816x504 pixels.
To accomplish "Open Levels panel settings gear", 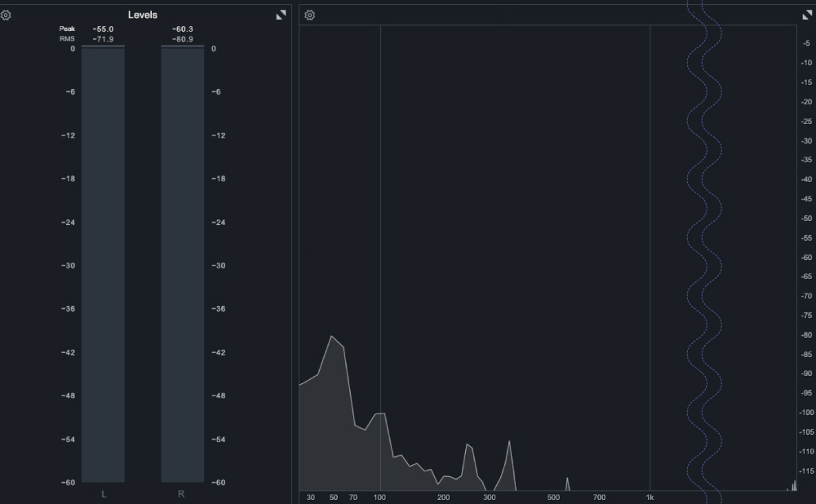I will pos(6,15).
